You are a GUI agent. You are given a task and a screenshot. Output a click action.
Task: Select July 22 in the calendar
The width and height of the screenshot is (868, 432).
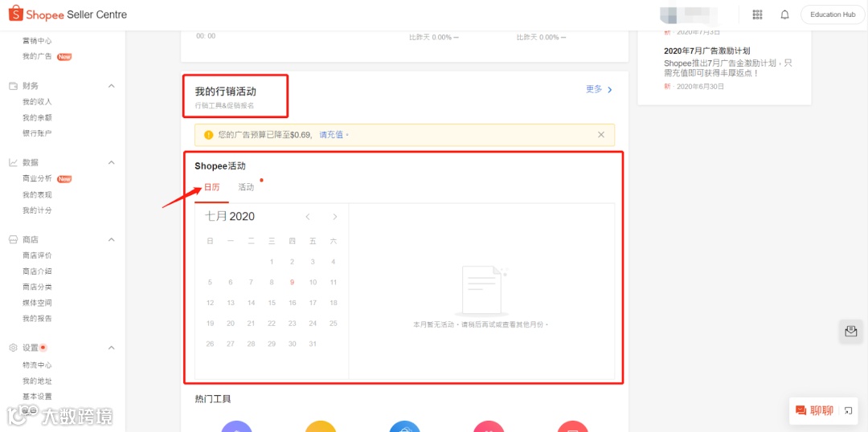[x=272, y=323]
